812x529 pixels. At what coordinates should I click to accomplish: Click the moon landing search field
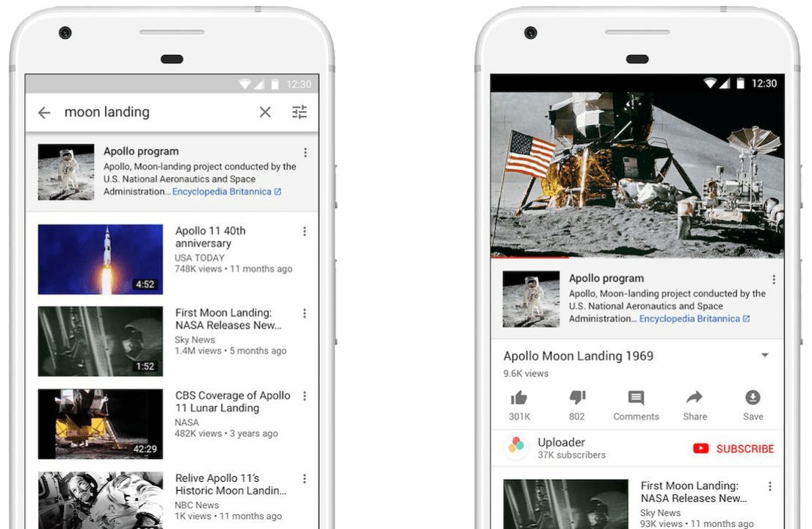[x=106, y=112]
